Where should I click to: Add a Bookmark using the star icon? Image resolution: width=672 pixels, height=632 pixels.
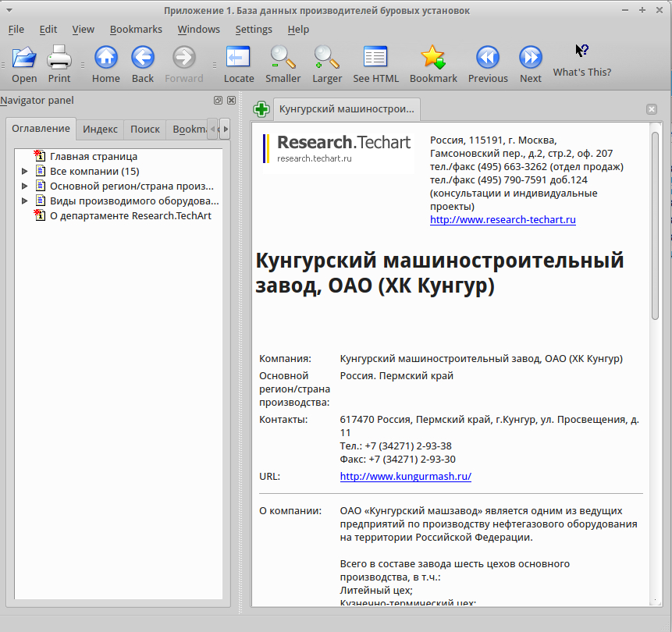[x=433, y=64]
